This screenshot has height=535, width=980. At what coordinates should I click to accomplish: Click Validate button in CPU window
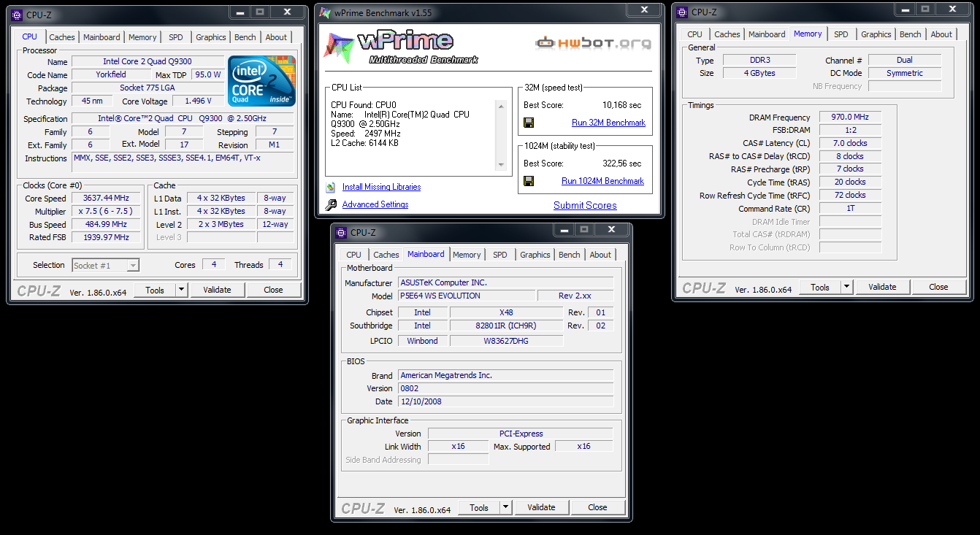(x=217, y=290)
